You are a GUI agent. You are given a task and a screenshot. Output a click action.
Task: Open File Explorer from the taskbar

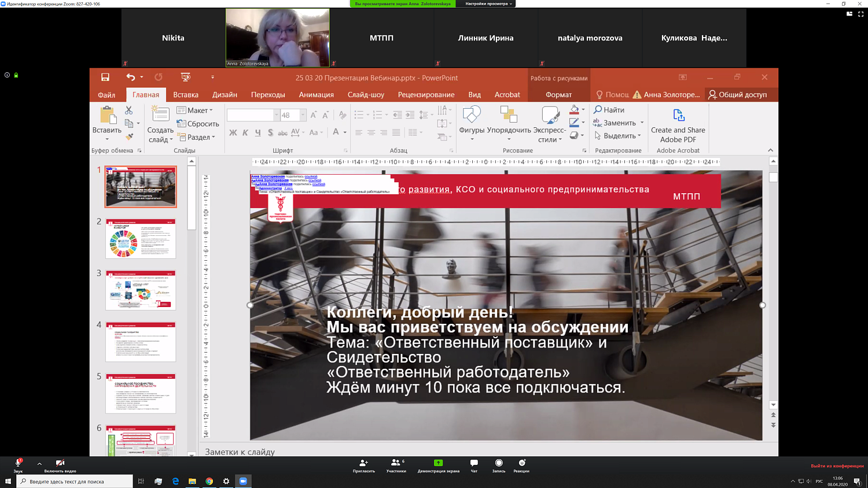tap(192, 481)
